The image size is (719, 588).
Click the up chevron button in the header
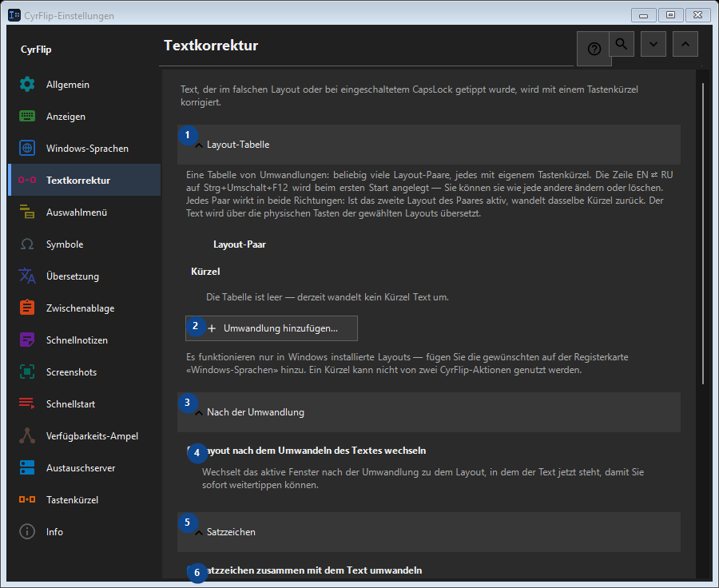tap(685, 44)
